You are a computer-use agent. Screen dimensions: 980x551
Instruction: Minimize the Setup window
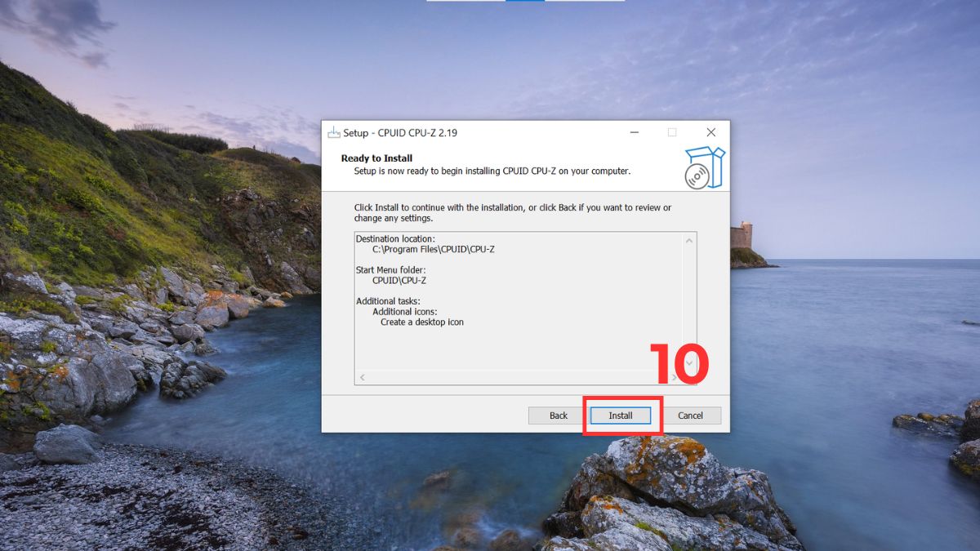tap(634, 132)
